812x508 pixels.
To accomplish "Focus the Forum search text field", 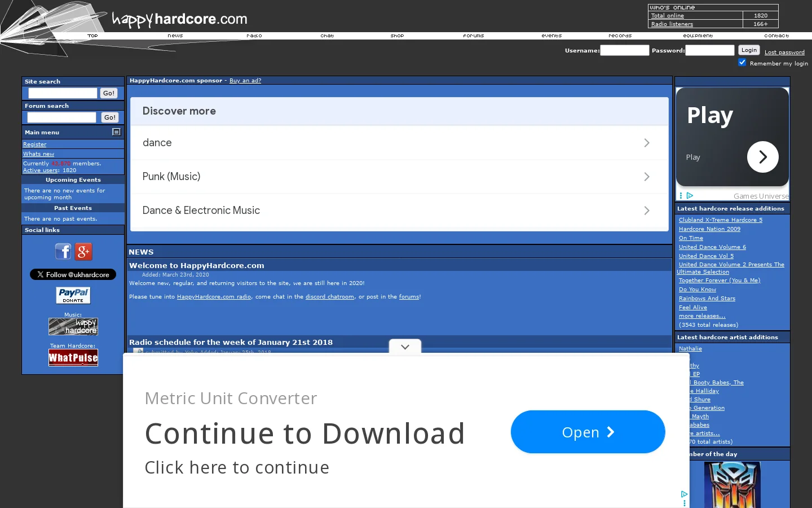I will point(62,117).
